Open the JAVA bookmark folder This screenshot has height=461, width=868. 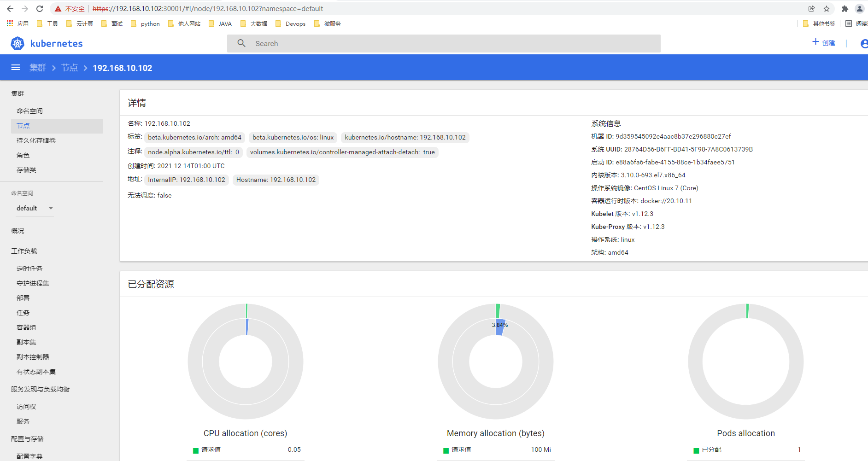(x=220, y=23)
